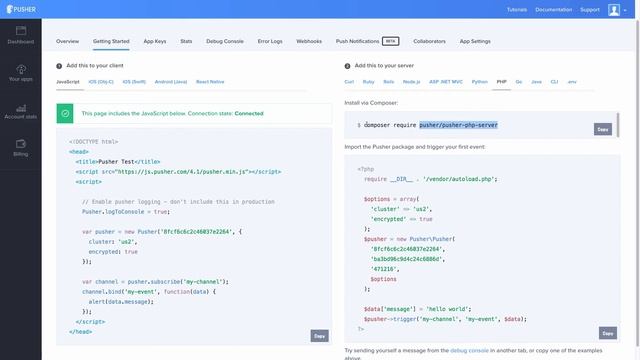Click the '/vendor/autoload.php' require line
Viewport: 640px width, 360px height.
[431, 179]
